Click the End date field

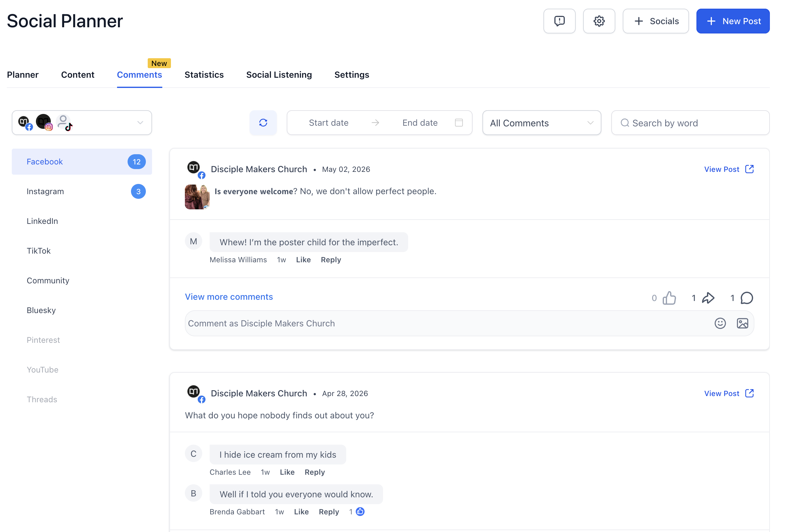[x=420, y=123]
